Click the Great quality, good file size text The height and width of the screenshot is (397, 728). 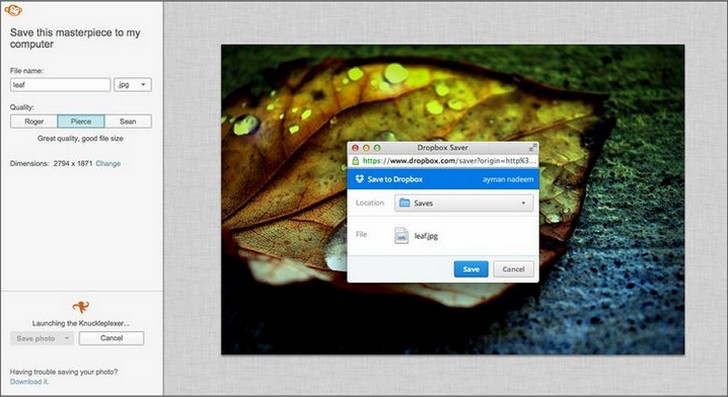(80, 138)
